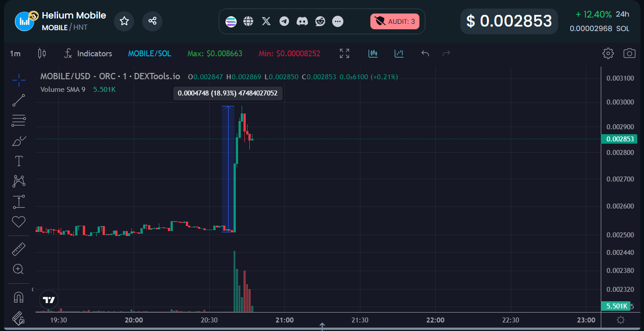Open chart settings gear icon

[x=608, y=54]
